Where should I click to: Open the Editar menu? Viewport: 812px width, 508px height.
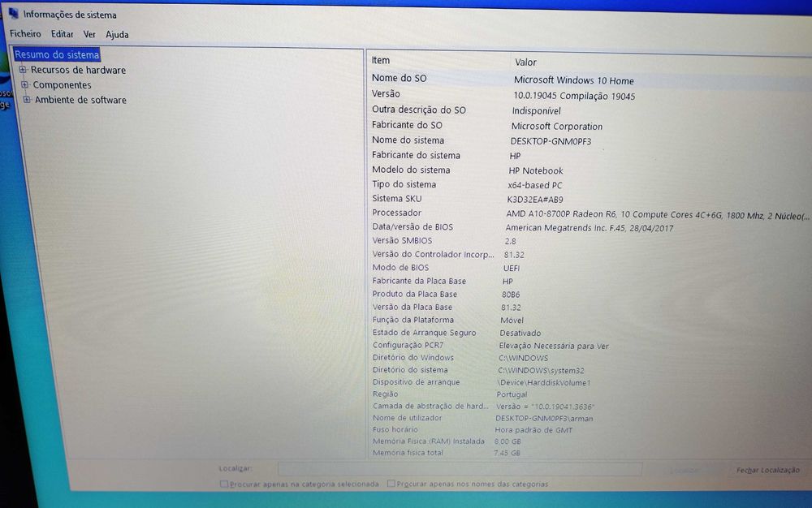click(63, 34)
